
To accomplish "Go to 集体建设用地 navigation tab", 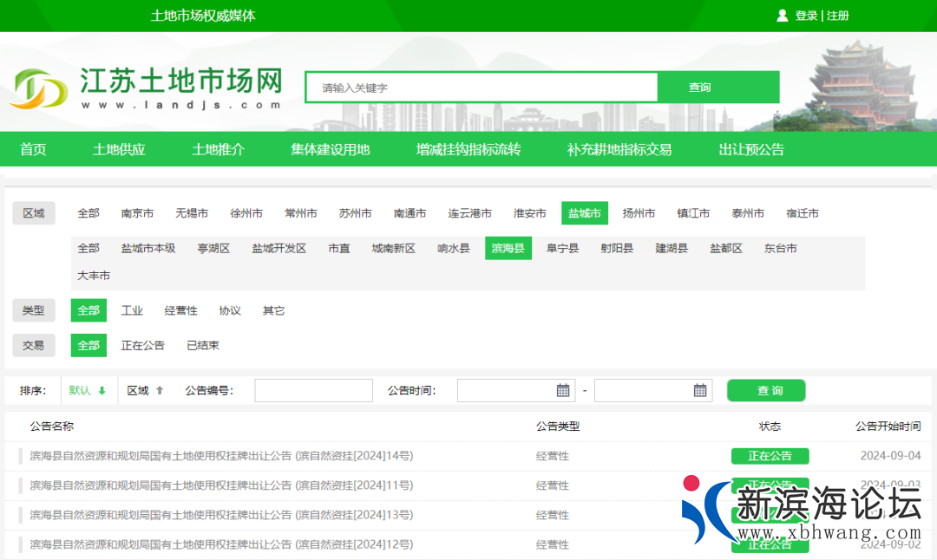I will point(330,149).
